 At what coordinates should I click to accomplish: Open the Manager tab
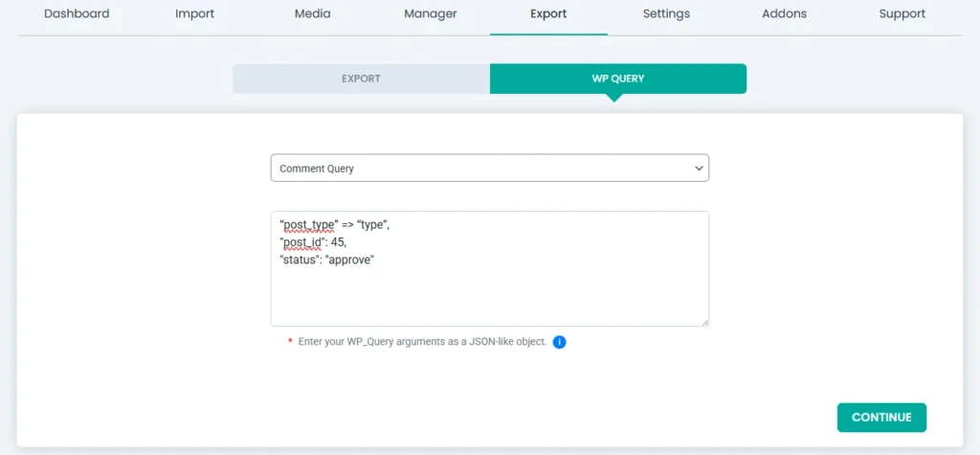(x=431, y=14)
